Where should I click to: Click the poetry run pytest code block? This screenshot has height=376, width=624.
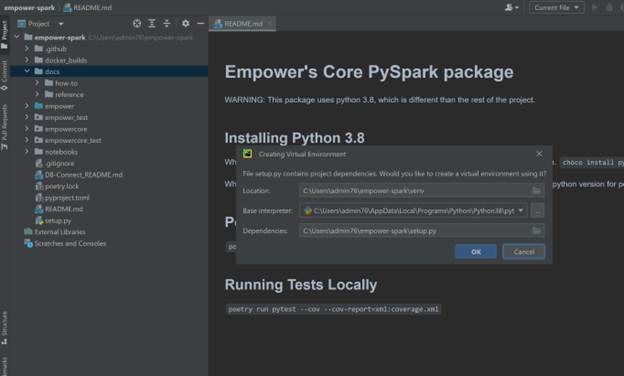pos(333,309)
